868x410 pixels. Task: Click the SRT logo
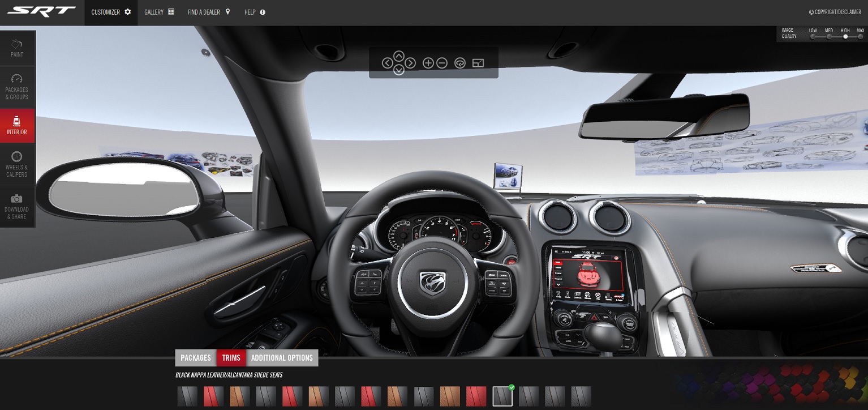(x=41, y=12)
